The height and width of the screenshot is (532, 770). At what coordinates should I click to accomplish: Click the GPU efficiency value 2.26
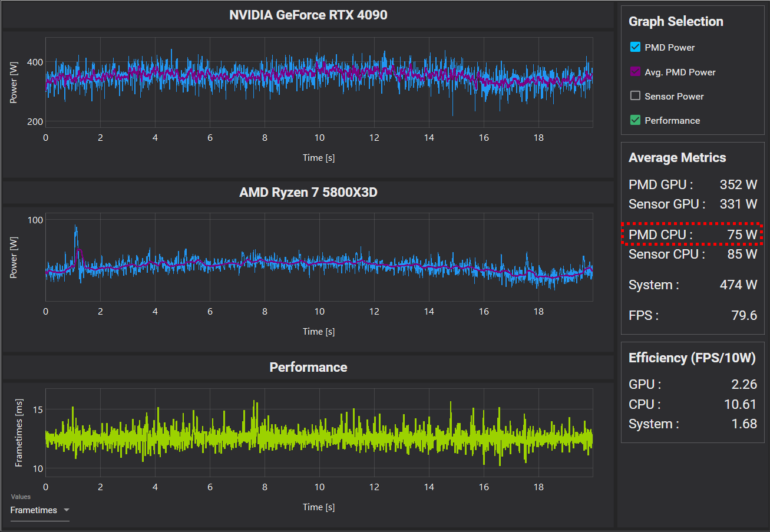(744, 385)
